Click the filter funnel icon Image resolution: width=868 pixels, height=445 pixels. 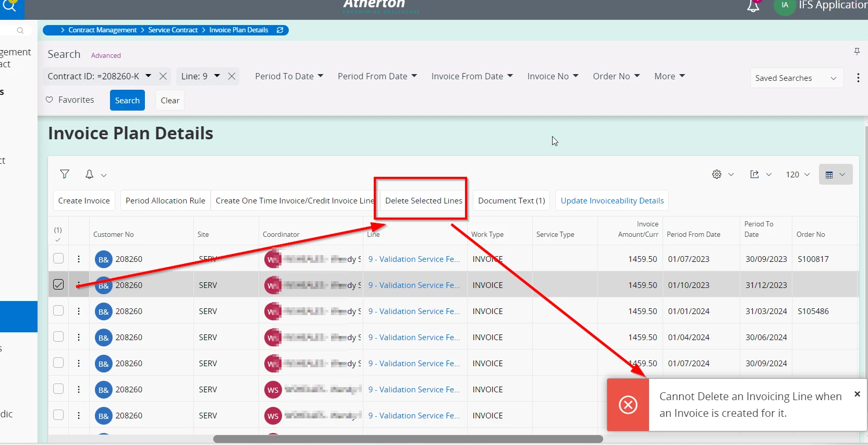(x=65, y=174)
